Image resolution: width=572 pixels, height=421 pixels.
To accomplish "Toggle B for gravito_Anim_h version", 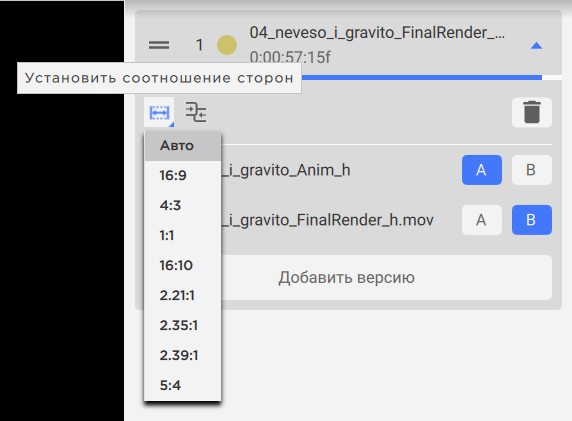I will tap(532, 170).
